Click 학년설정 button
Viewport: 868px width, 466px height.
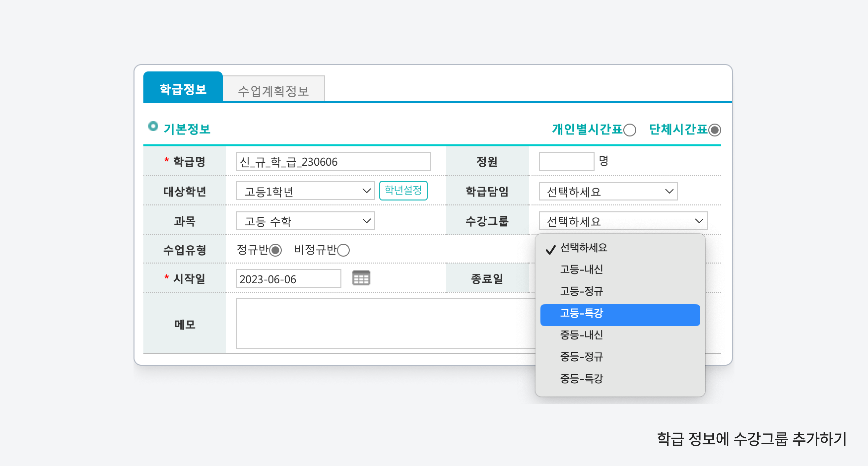[x=403, y=190]
